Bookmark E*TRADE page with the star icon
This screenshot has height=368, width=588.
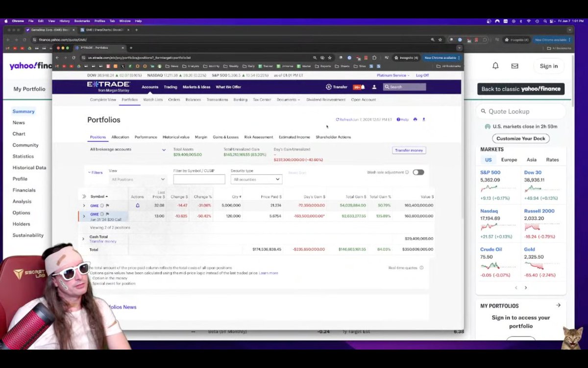click(x=330, y=57)
